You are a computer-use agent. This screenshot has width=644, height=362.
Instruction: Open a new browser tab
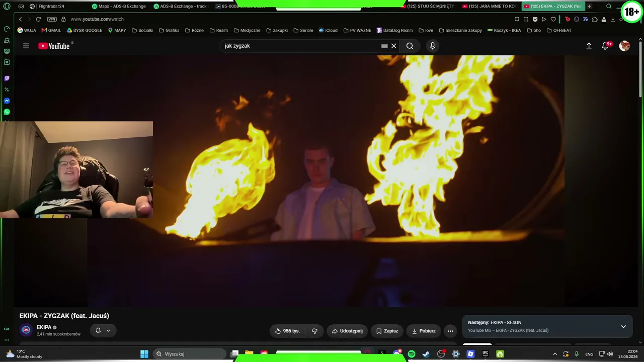coord(589,7)
